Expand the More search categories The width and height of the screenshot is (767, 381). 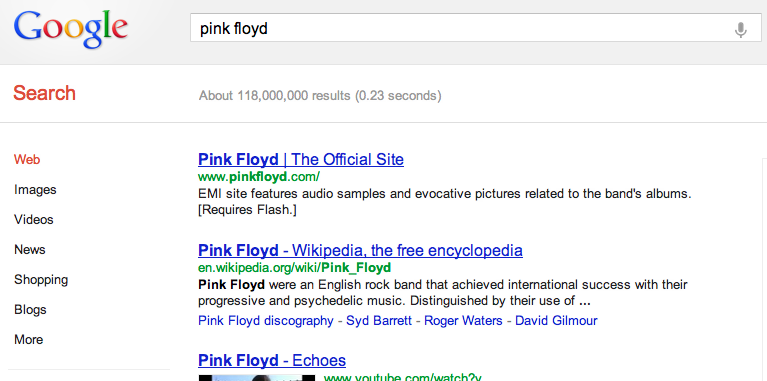coord(28,339)
